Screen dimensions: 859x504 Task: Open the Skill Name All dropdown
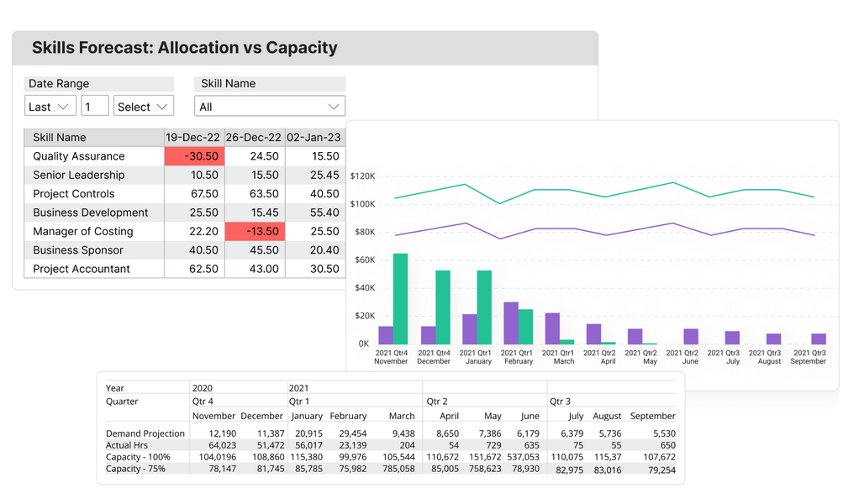[270, 107]
